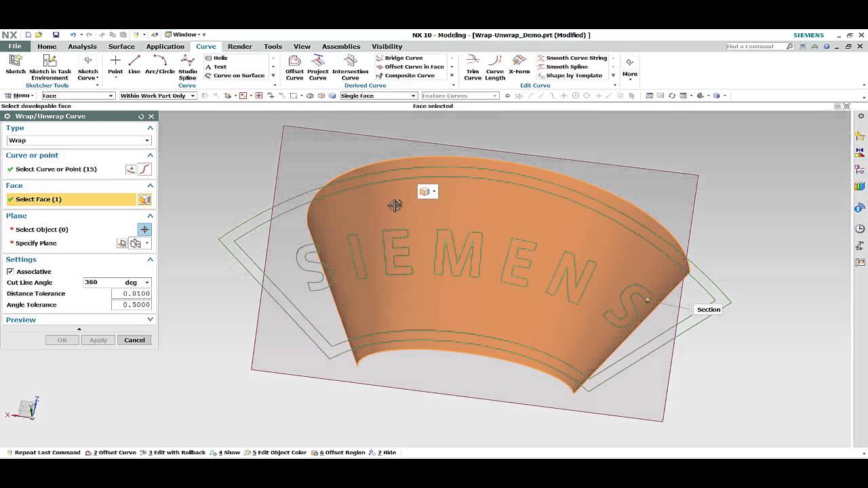Open the Trim Curve tool
This screenshot has width=868, height=488.
473,68
